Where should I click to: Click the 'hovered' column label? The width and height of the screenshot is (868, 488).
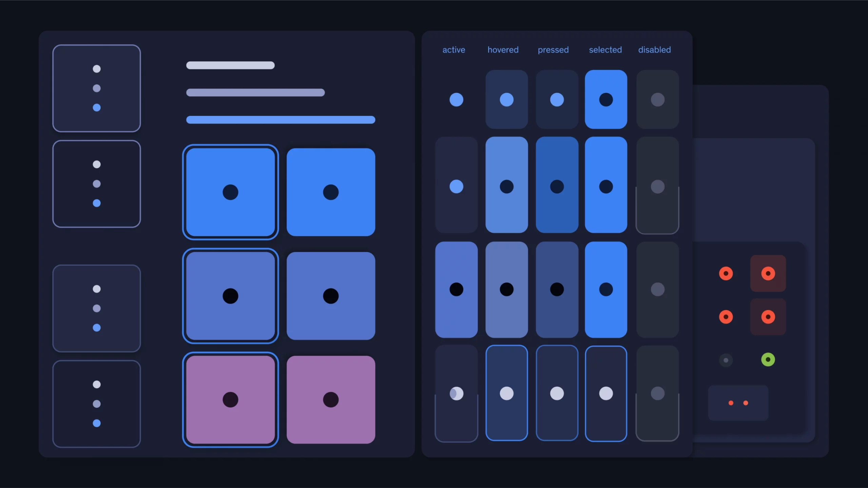(x=503, y=50)
